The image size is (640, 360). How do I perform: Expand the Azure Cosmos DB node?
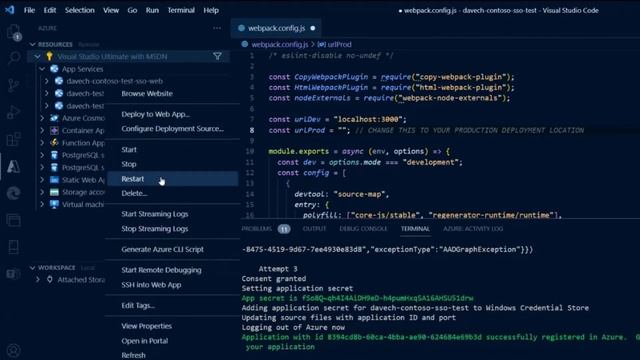tap(42, 118)
